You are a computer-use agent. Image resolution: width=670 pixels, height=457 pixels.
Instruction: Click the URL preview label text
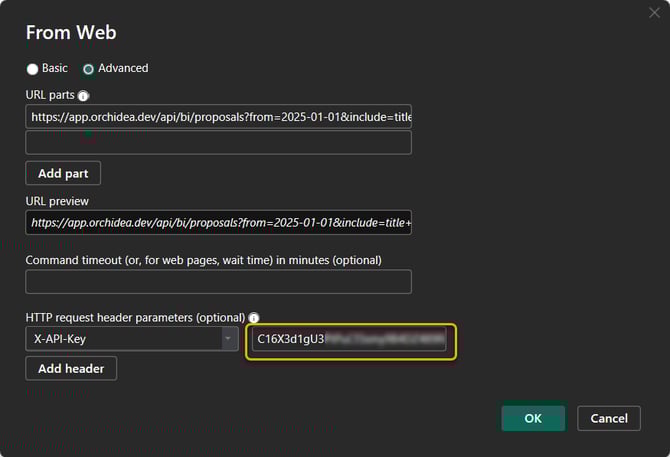point(57,201)
